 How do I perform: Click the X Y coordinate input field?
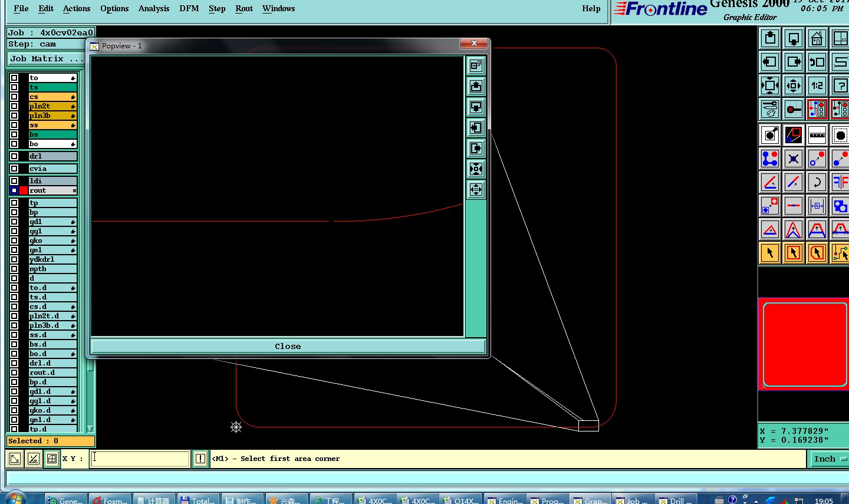pos(140,459)
